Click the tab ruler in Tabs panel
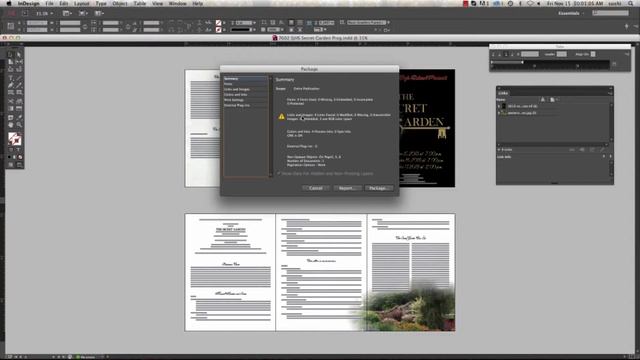Screen dimensions: 640x360 pos(550,65)
